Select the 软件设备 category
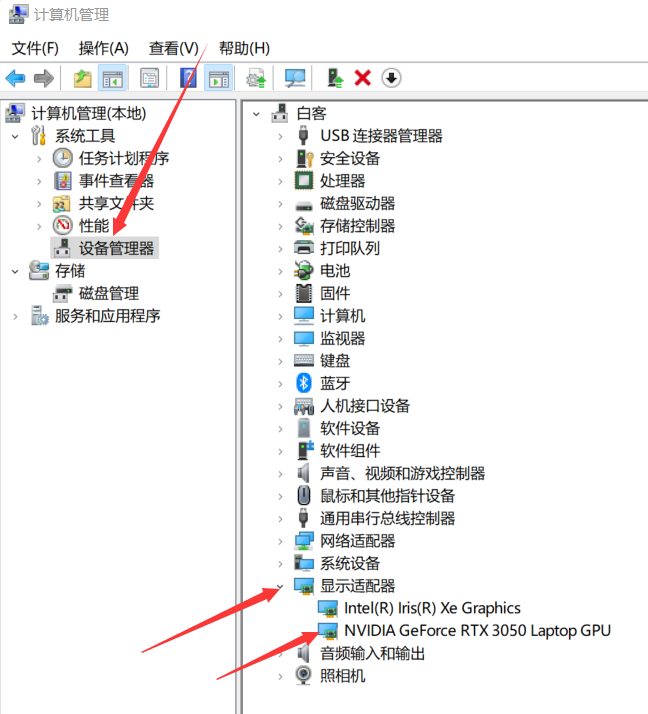 (350, 428)
